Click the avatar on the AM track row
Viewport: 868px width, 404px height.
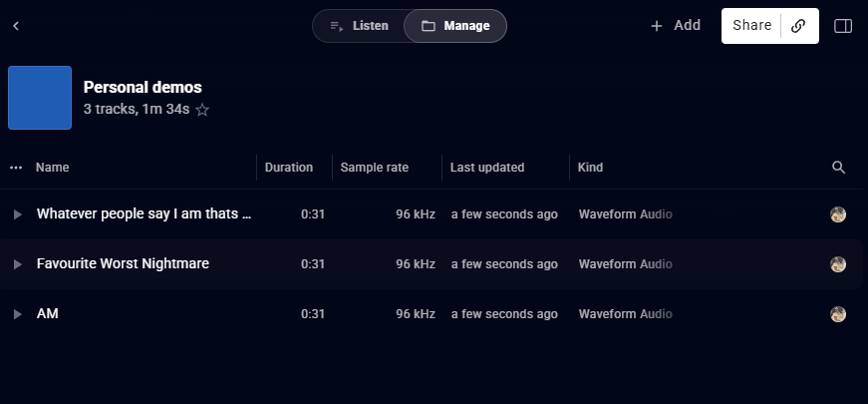838,314
